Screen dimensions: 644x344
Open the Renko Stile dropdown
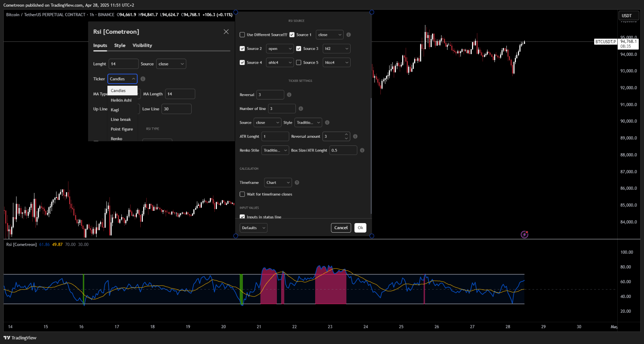coord(275,150)
